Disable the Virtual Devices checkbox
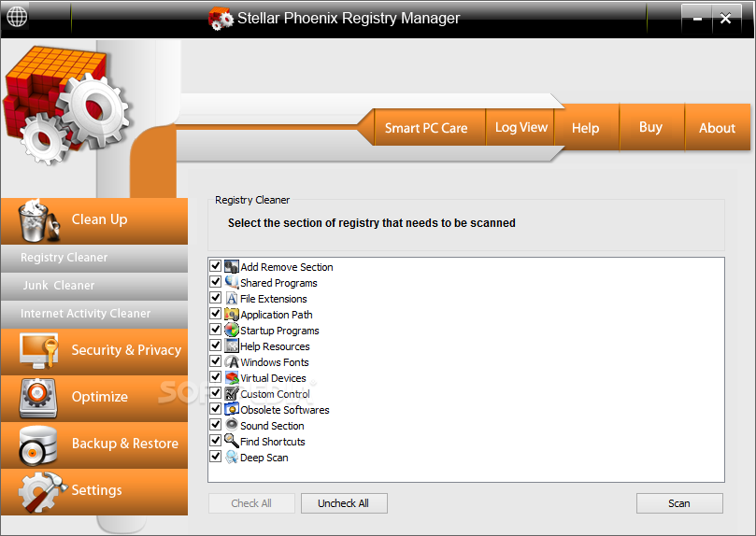756x536 pixels. 216,377
